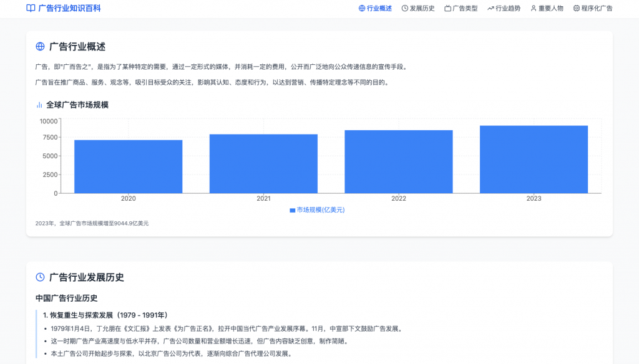
Task: Click the clock icon beside 发展历史 nav
Action: 404,8
